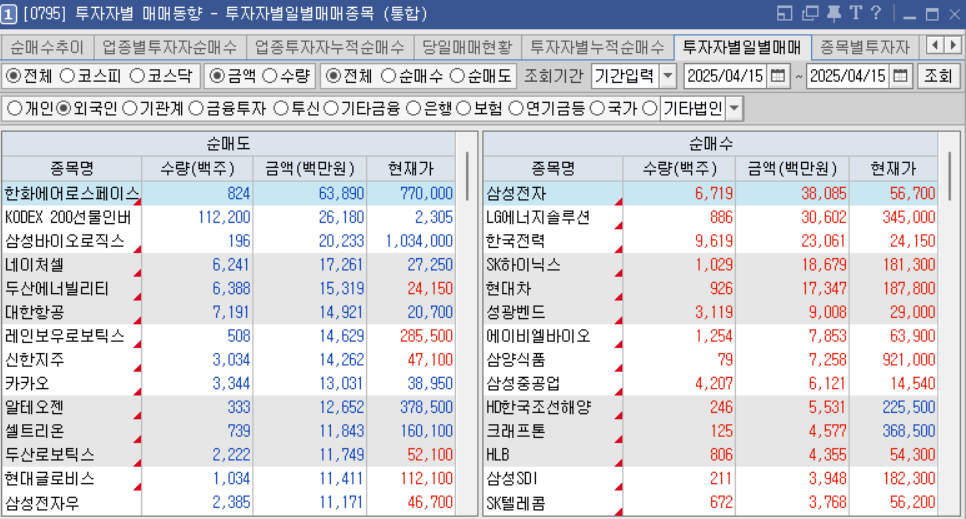Viewport: 966px width, 519px height.
Task: Click the pin window icon in title bar
Action: click(834, 14)
